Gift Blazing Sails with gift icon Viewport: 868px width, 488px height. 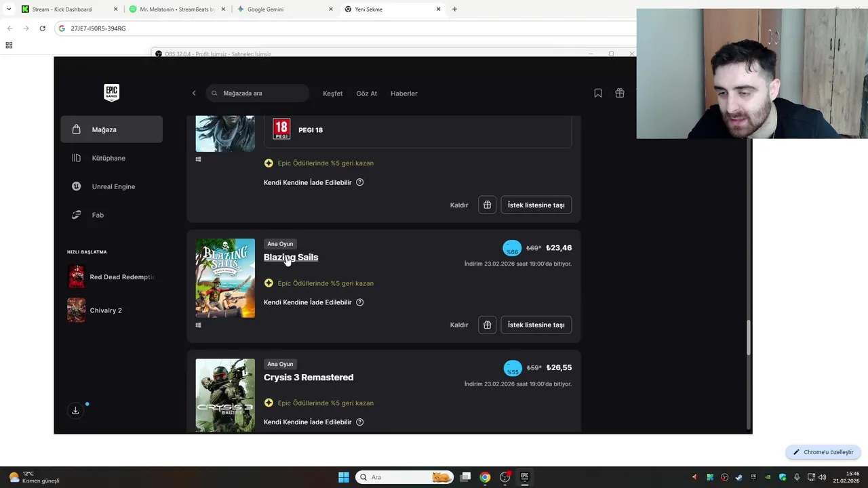coord(487,325)
